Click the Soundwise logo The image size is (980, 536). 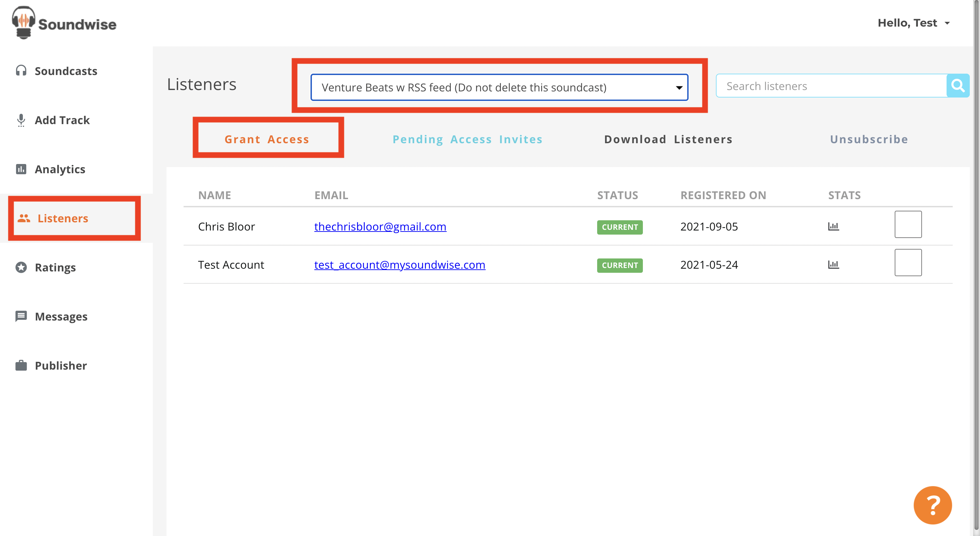[x=64, y=23]
